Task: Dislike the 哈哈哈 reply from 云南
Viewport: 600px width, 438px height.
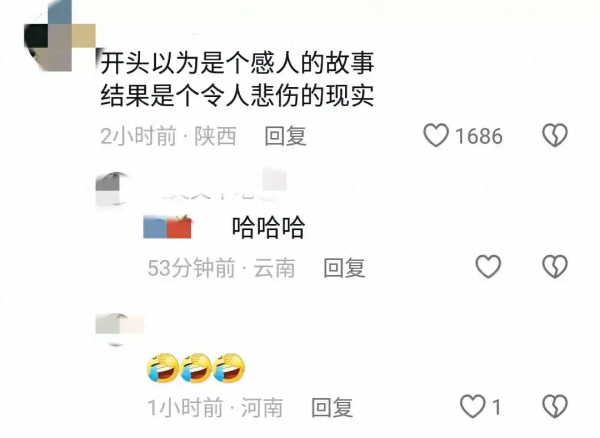Action: click(x=554, y=267)
